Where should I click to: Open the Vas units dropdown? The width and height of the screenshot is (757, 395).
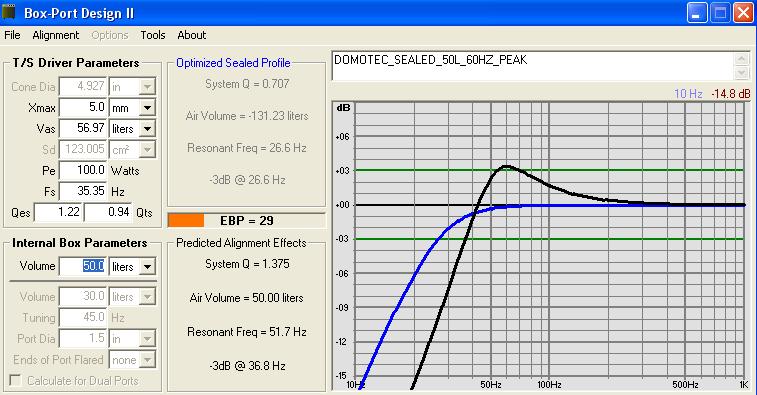click(x=147, y=129)
